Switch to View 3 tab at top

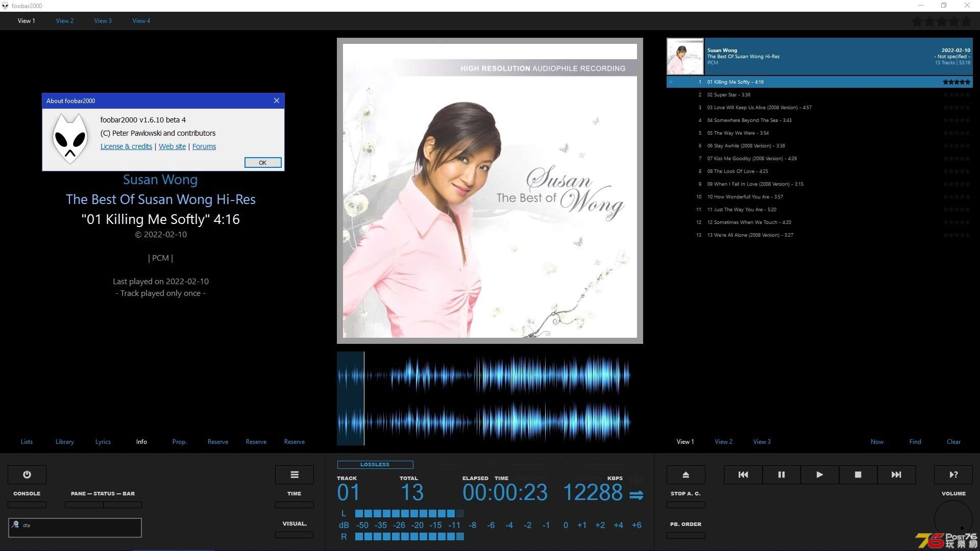[x=103, y=21]
